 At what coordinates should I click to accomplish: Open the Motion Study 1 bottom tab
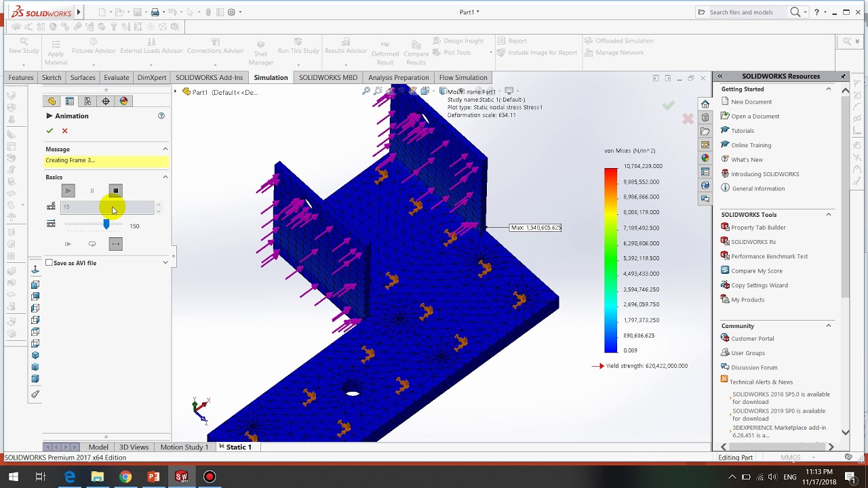[x=184, y=447]
